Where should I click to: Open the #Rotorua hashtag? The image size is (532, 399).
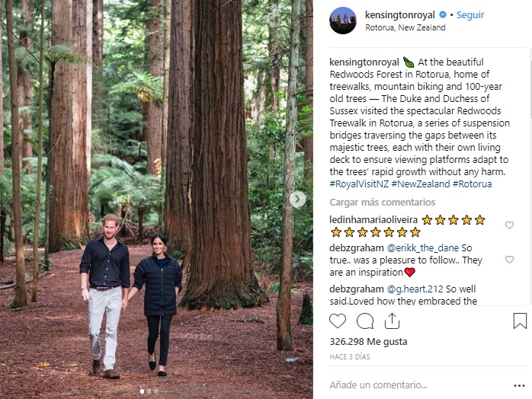tap(472, 184)
